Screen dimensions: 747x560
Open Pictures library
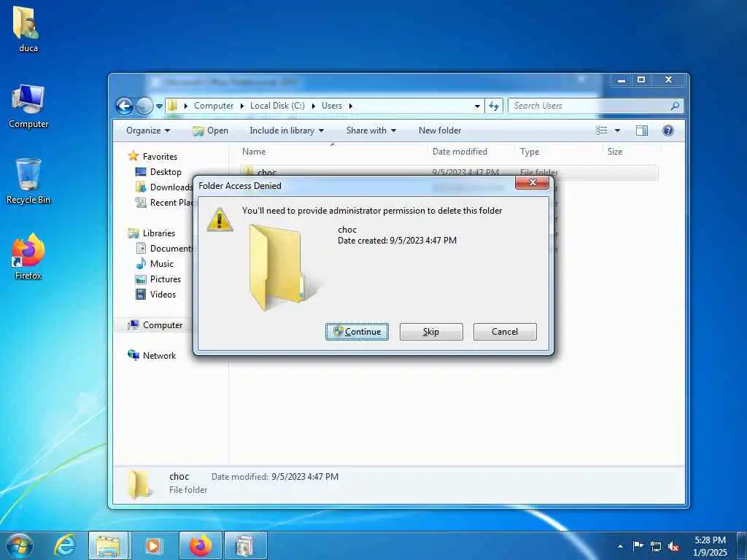click(x=158, y=279)
